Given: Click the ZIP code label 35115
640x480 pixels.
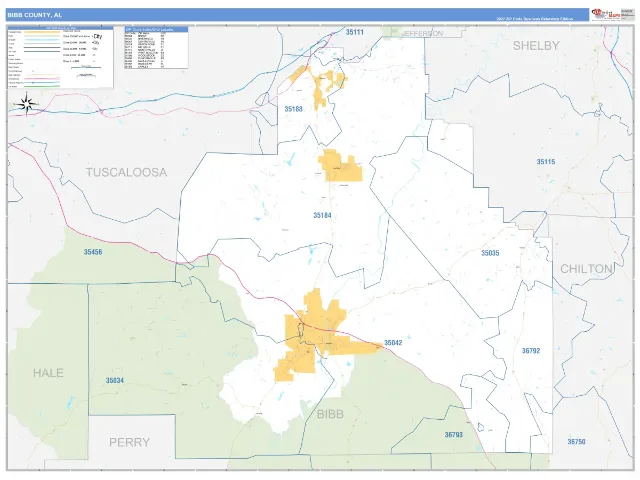Looking at the screenshot, I should click(x=546, y=162).
